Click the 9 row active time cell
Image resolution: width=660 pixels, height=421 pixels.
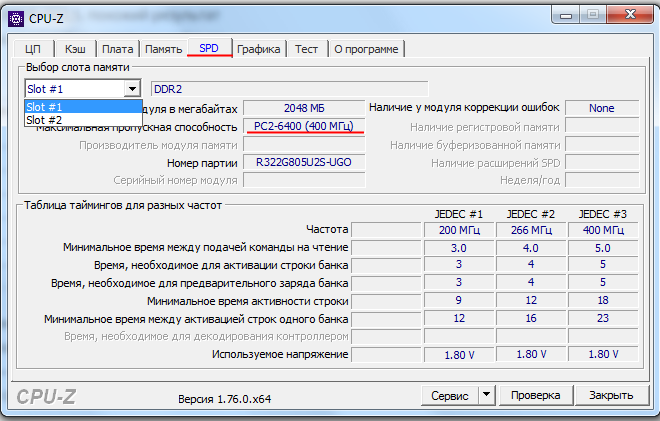point(459,301)
